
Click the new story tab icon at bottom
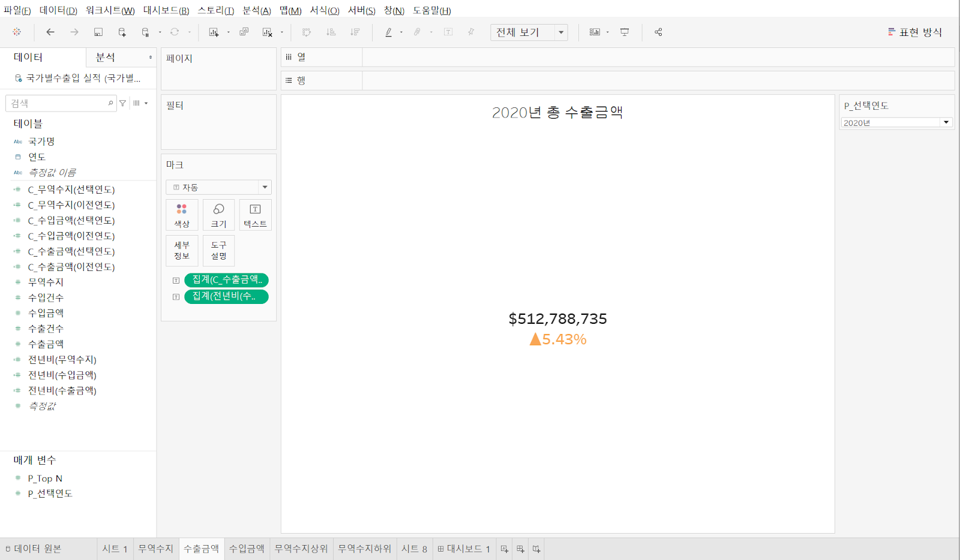[536, 549]
